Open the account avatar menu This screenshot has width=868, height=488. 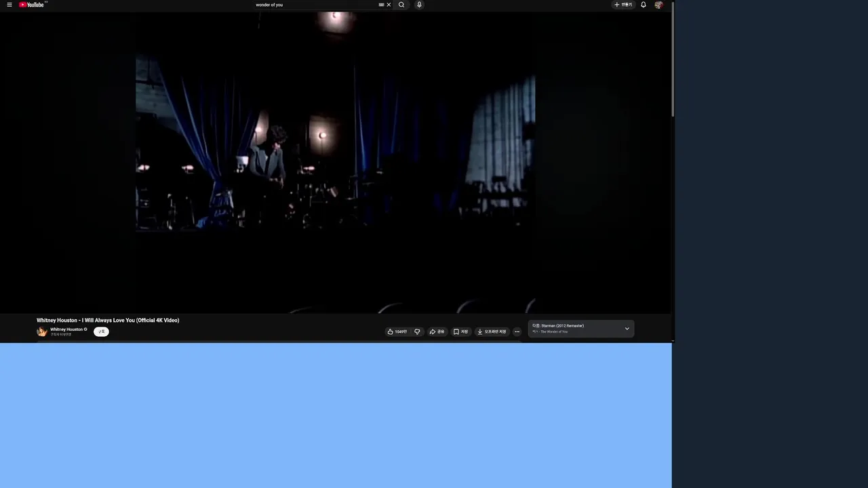(x=658, y=5)
